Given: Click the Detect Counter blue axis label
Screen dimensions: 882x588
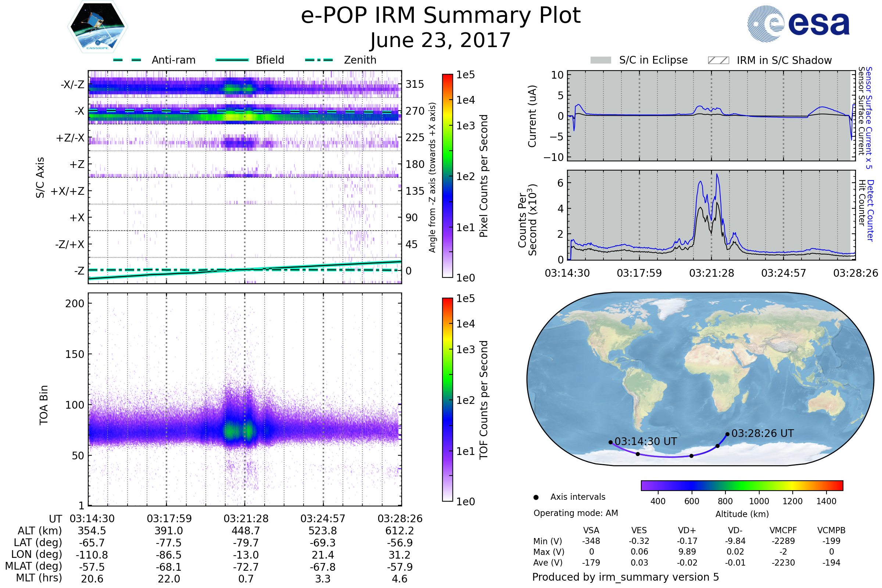Looking at the screenshot, I should tap(870, 211).
